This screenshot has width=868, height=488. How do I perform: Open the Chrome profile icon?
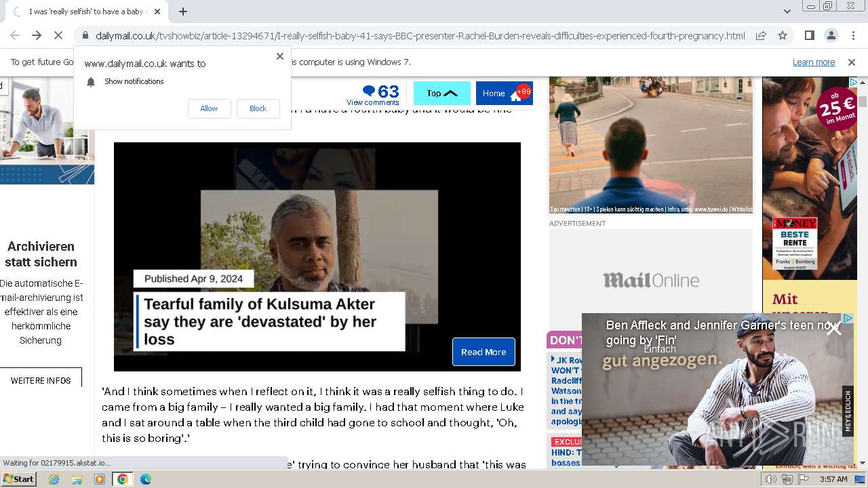pyautogui.click(x=831, y=35)
